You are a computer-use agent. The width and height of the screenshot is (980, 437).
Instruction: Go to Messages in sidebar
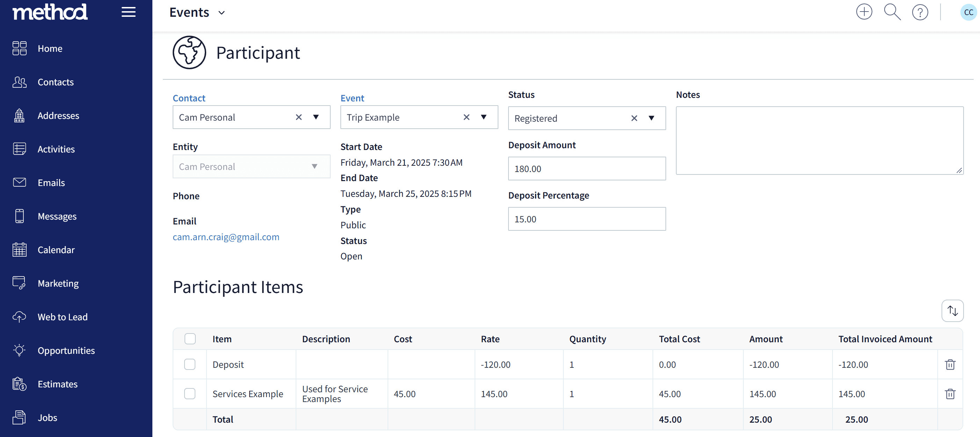[x=57, y=216]
